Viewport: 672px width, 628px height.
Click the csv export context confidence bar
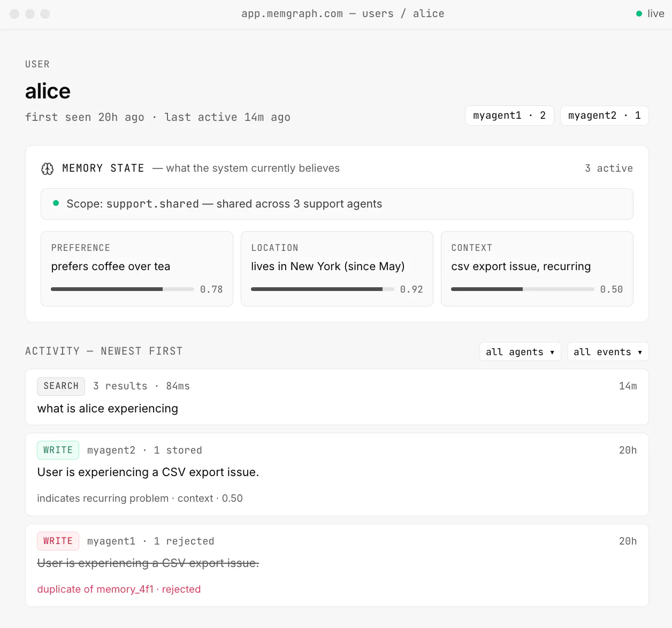tap(523, 289)
